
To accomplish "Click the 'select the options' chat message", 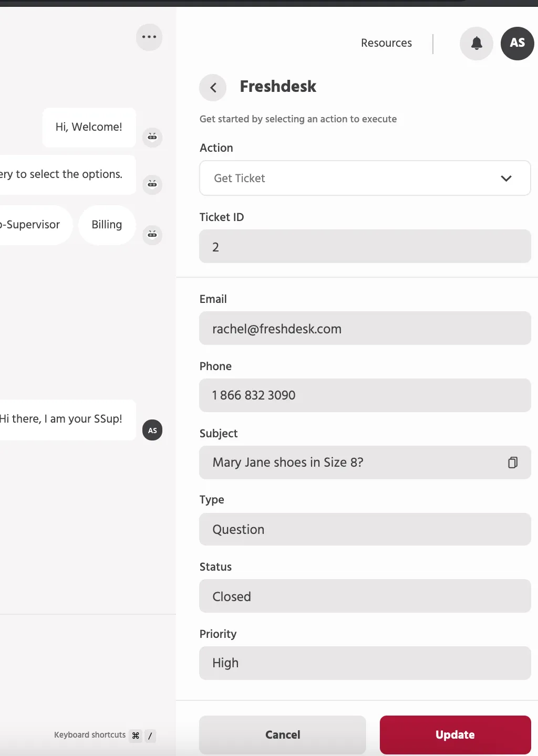I will pos(67,174).
